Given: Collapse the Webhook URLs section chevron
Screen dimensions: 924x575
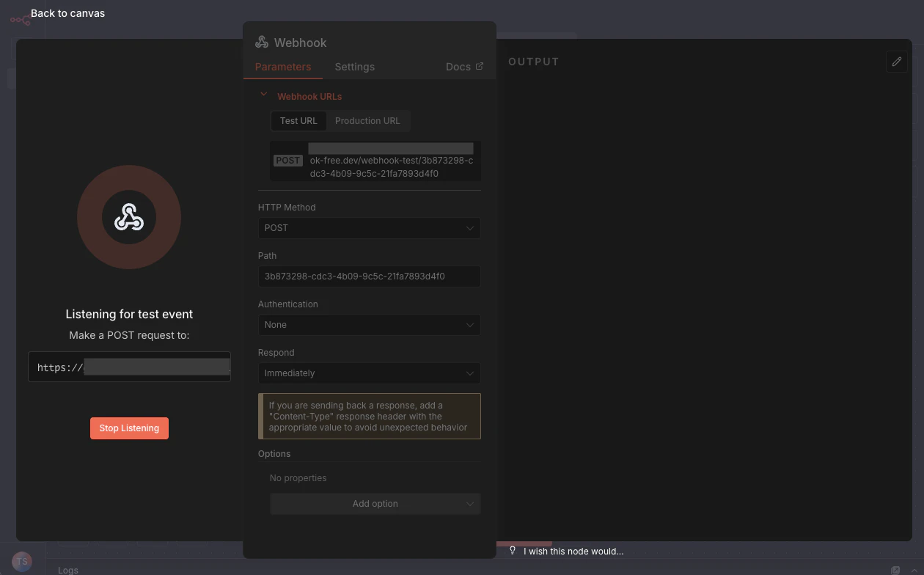Looking at the screenshot, I should (264, 95).
